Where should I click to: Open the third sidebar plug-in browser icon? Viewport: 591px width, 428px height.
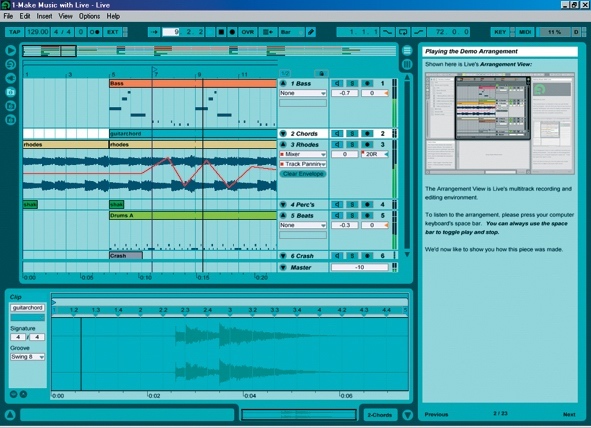(11, 78)
